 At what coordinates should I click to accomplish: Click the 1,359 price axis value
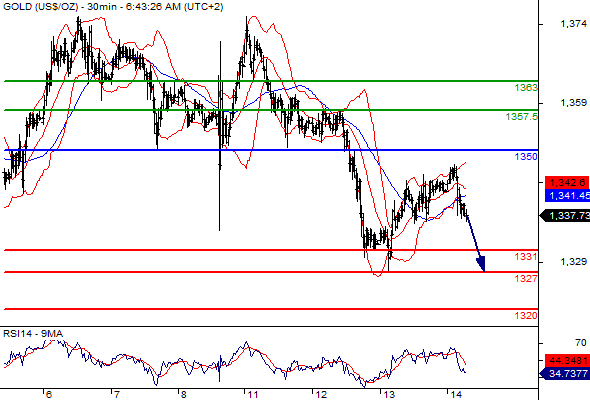(573, 102)
